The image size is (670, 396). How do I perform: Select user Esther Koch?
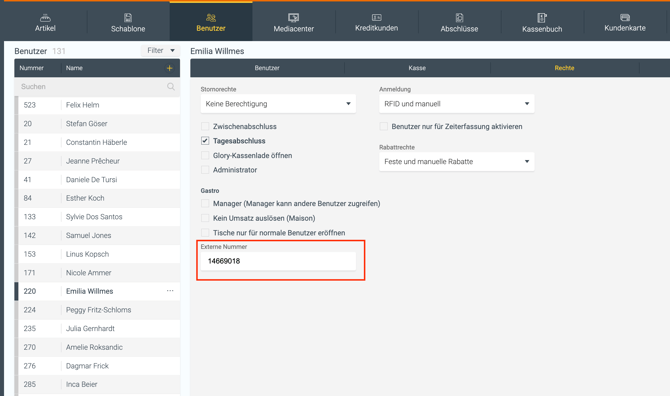coord(97,198)
